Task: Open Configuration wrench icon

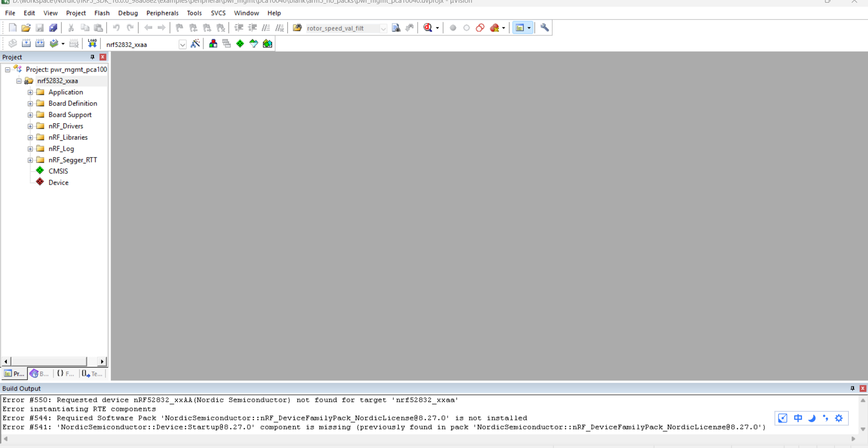Action: [x=544, y=28]
